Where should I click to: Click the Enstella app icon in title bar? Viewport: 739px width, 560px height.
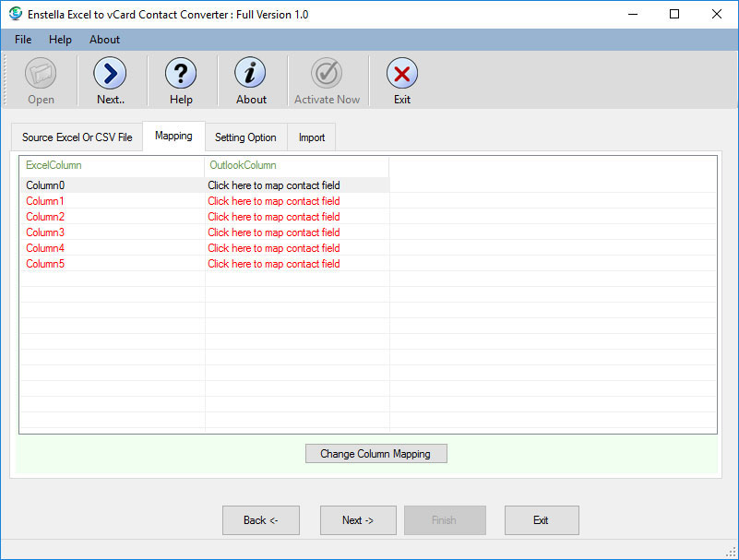point(15,14)
